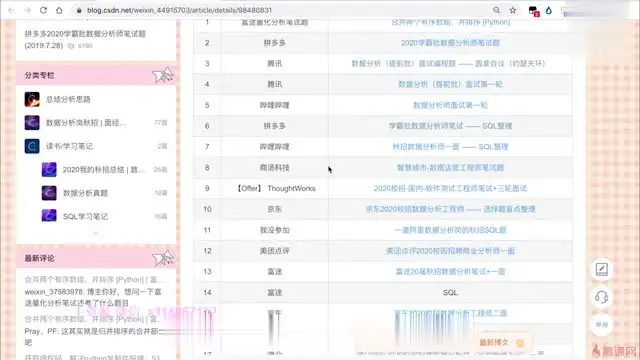Click the SQL cell in row 14
The image size is (640, 360).
(x=450, y=293)
